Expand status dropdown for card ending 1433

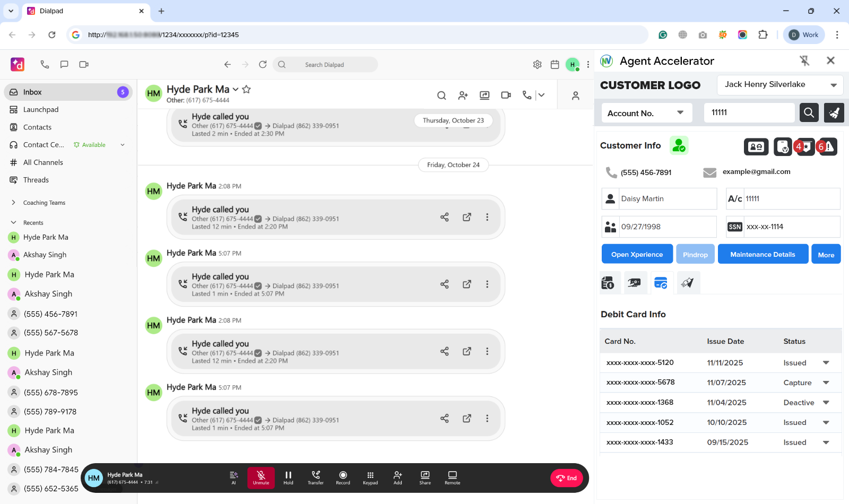tap(826, 442)
